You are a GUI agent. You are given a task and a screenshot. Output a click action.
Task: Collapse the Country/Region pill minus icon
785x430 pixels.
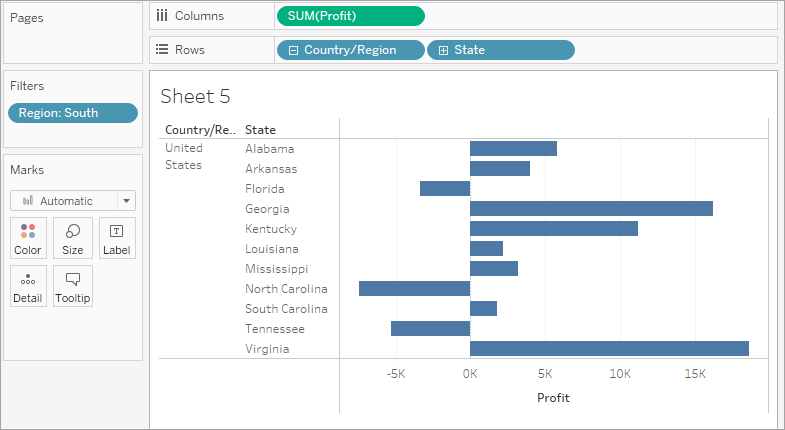[293, 50]
